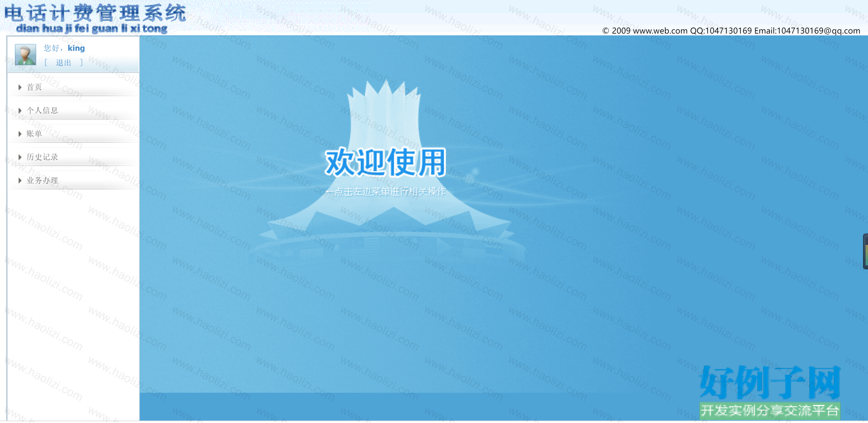Expand arrow beside 历史记录
Screen dimensions: 868x423
[x=20, y=157]
